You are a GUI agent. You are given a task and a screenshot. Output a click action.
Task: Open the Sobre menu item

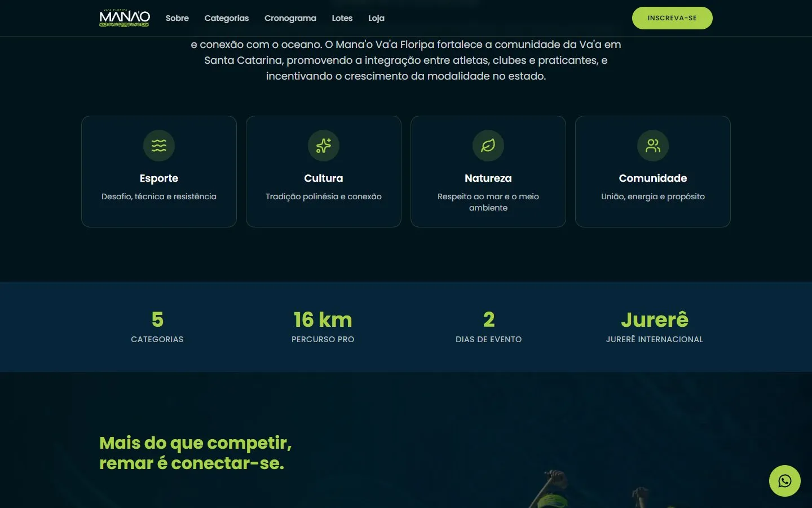point(177,18)
